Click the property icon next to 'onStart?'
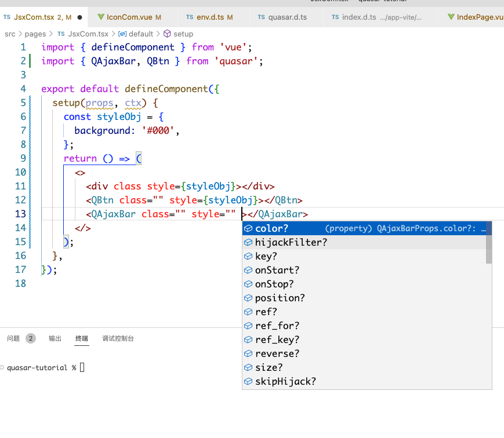Viewport: 504px width, 438px height. [248, 270]
